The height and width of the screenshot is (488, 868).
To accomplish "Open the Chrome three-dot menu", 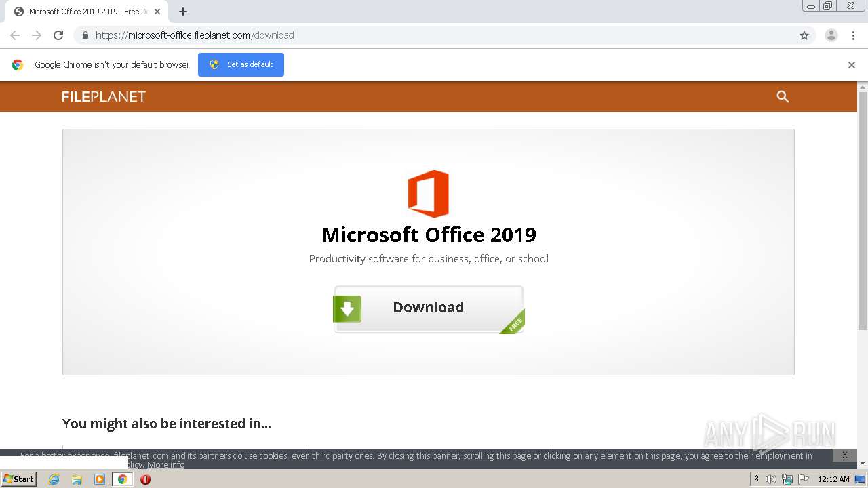I will point(853,35).
